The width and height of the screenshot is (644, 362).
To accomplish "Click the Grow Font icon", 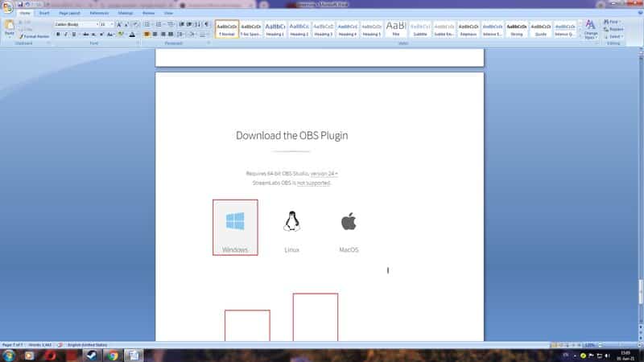I will point(118,24).
